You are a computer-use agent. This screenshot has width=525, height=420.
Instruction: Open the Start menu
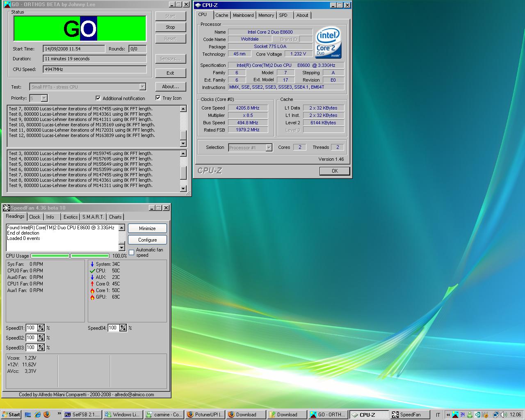11,414
